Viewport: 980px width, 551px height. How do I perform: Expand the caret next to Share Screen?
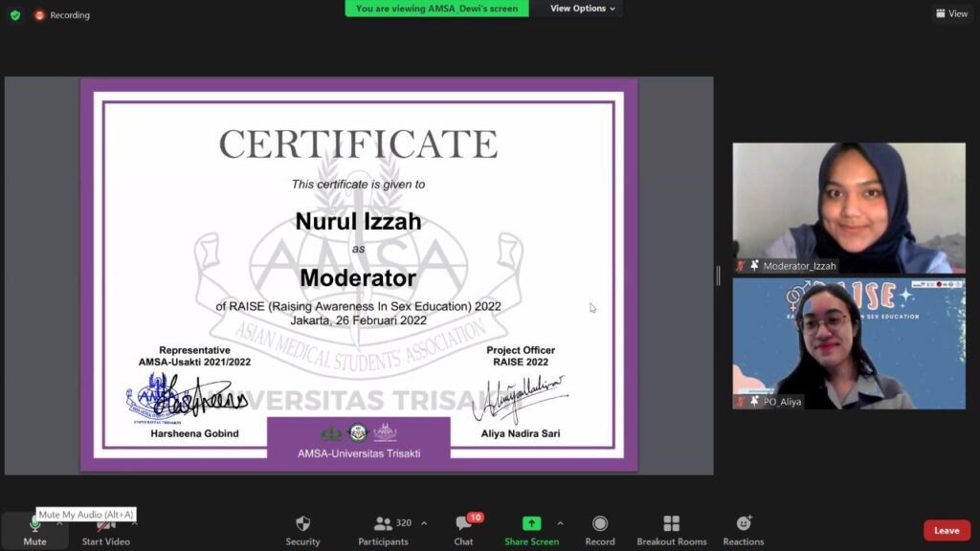[560, 523]
